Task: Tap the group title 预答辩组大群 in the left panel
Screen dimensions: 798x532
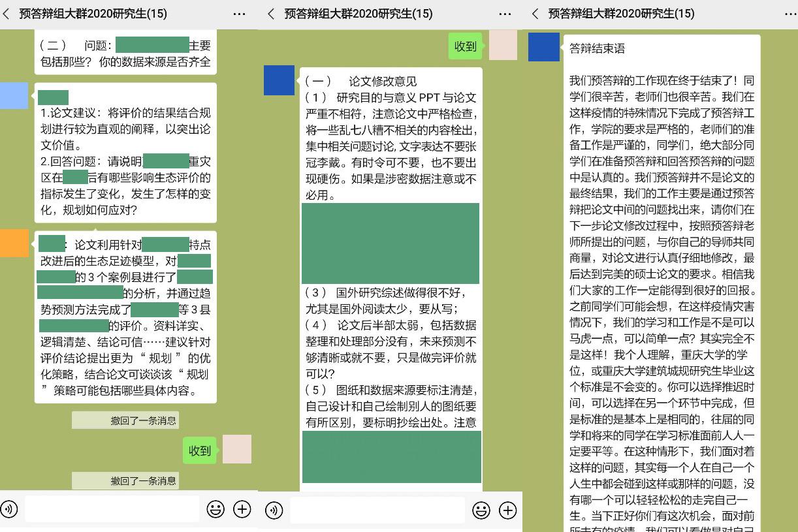Action: [93, 14]
